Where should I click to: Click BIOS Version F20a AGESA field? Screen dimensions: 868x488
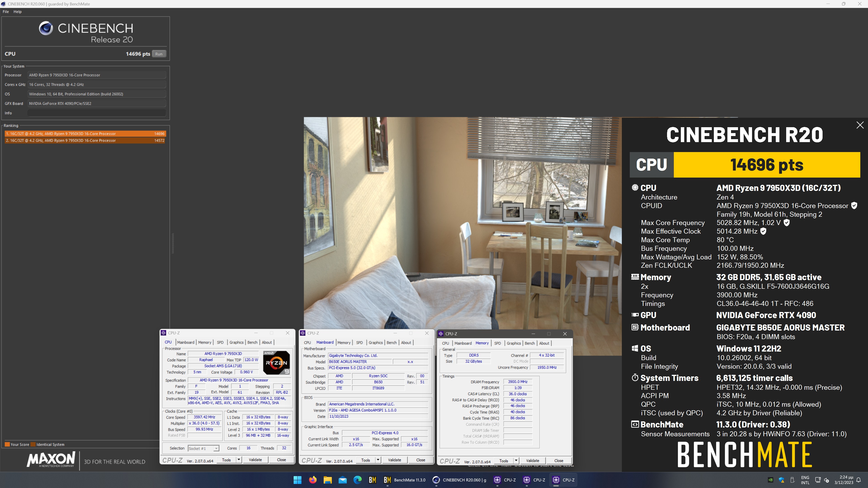click(378, 410)
